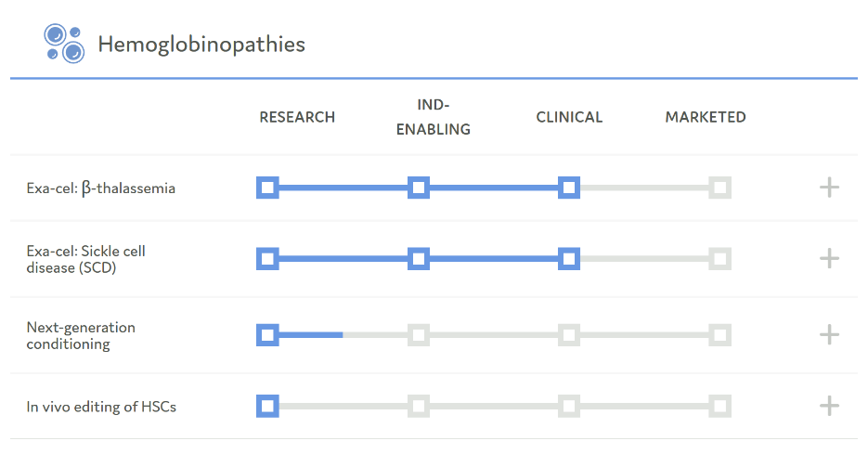Click the IND-Enabling marker for β-thalassemia
The width and height of the screenshot is (868, 454).
pyautogui.click(x=419, y=188)
